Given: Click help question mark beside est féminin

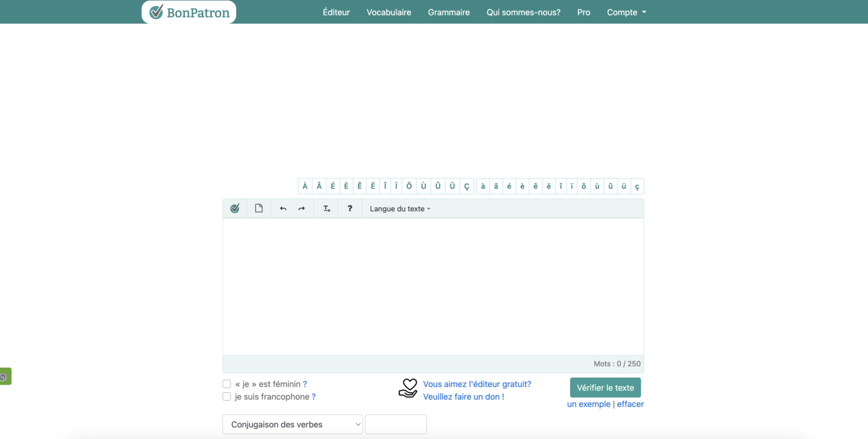Looking at the screenshot, I should click(x=305, y=384).
